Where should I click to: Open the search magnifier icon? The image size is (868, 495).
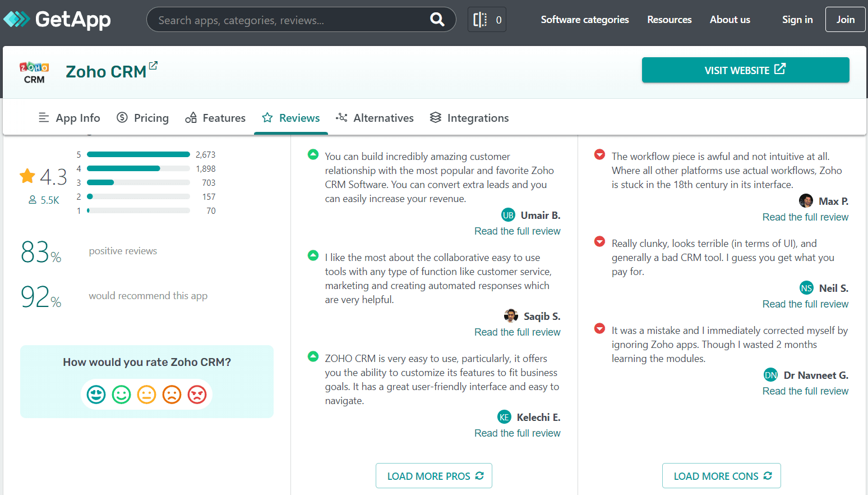click(x=437, y=19)
